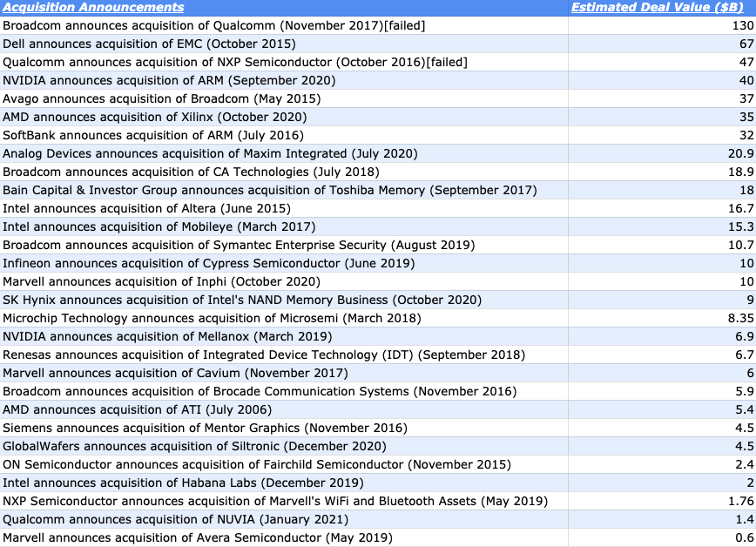Select the Bain Capital Toshiba Memory cell
The height and width of the screenshot is (547, 756).
point(284,191)
